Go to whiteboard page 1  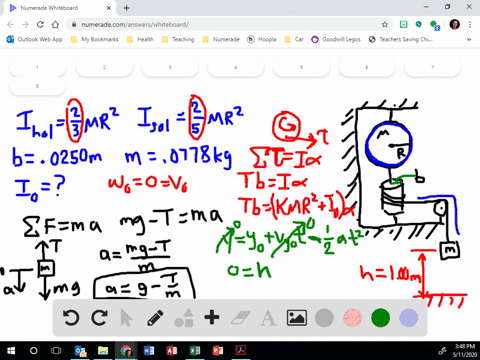(x=37, y=67)
